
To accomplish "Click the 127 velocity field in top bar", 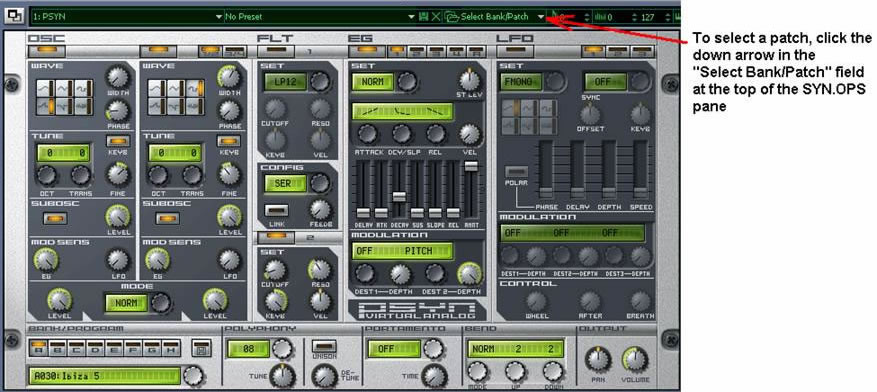I will click(648, 17).
